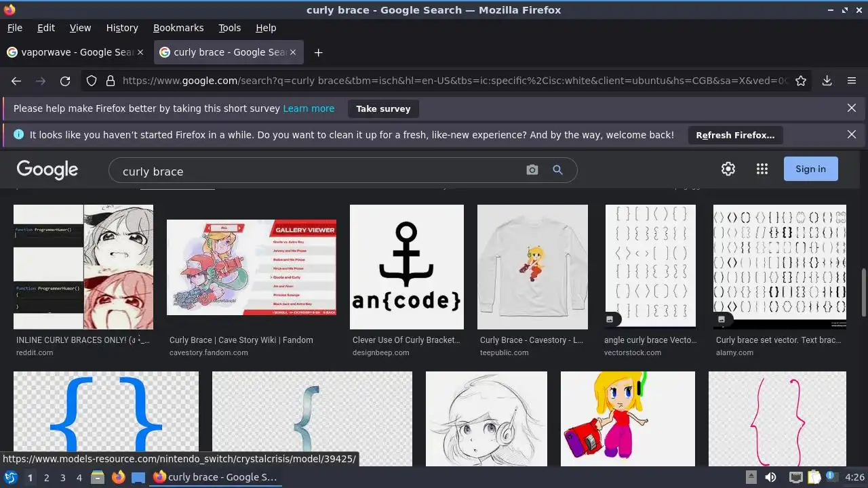
Task: Open the an{code} anchor logo thumbnail
Action: tap(407, 267)
